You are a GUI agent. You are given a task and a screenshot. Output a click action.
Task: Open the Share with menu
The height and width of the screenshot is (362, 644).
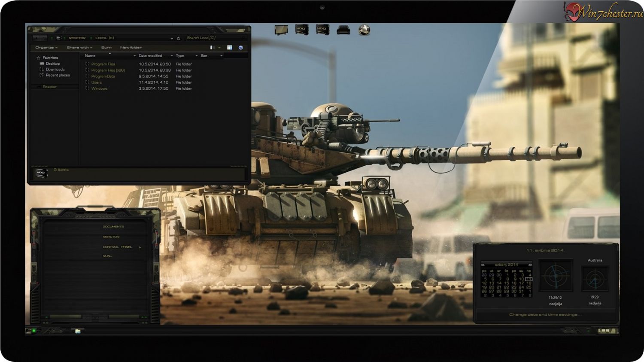point(79,48)
